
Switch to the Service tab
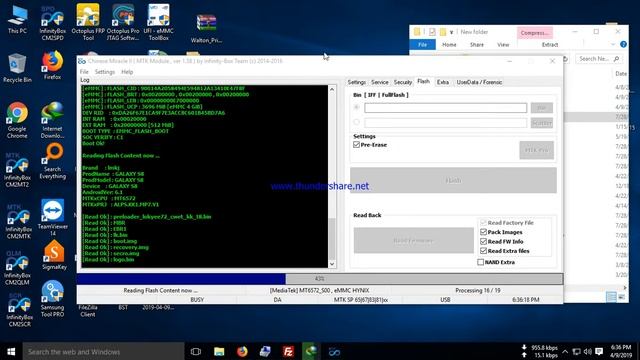point(380,82)
